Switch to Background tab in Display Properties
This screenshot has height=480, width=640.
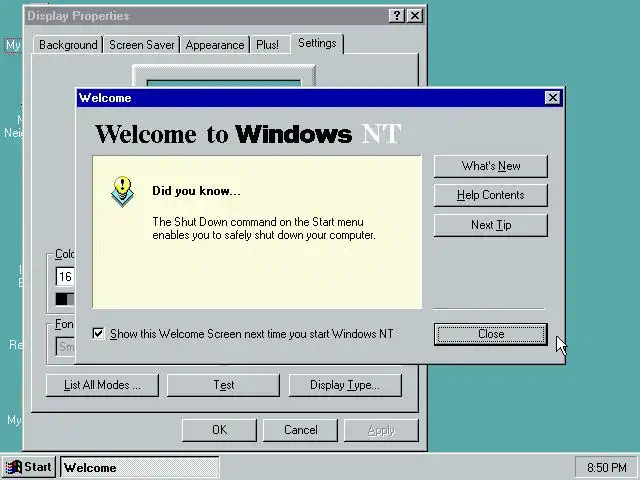pyautogui.click(x=68, y=45)
